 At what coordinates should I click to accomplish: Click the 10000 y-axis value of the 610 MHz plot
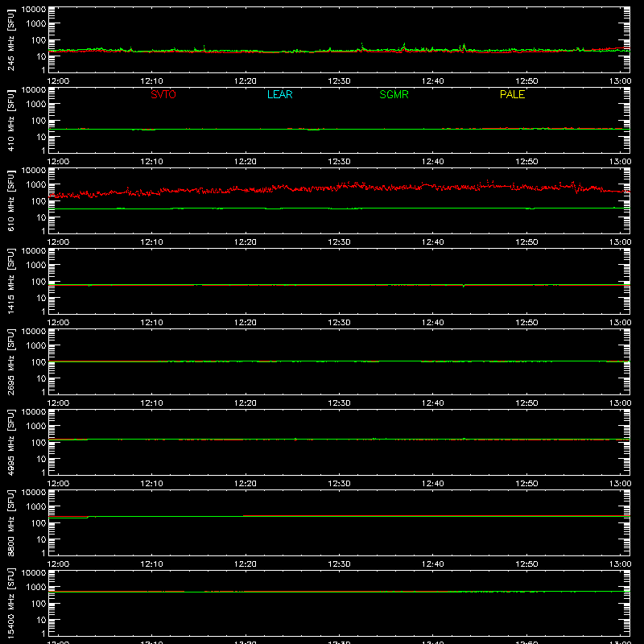[x=34, y=171]
